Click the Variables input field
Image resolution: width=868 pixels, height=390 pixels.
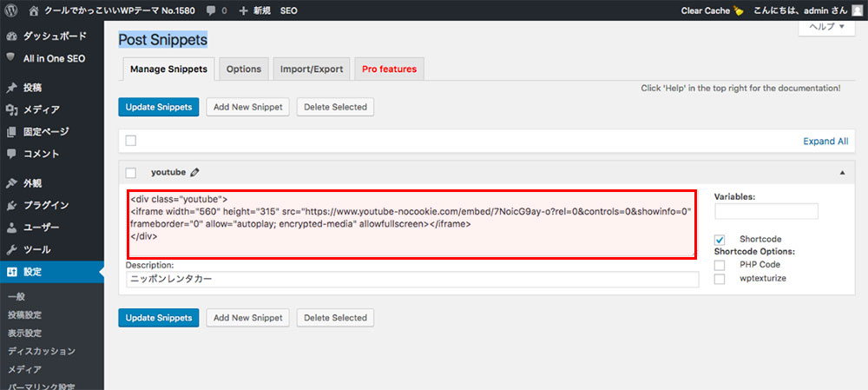click(x=766, y=211)
